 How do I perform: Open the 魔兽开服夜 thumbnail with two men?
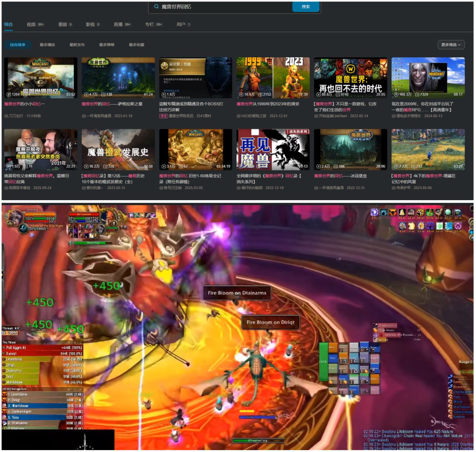(41, 149)
